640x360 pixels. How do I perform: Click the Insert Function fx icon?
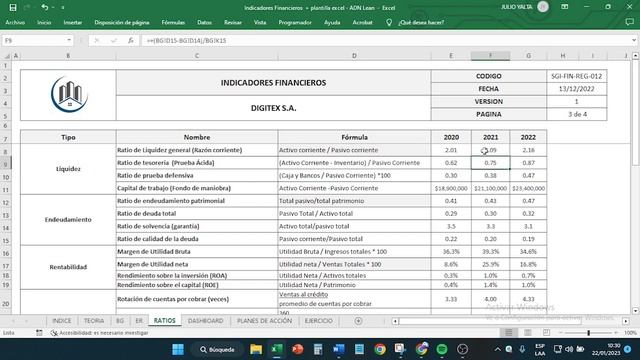coord(131,40)
